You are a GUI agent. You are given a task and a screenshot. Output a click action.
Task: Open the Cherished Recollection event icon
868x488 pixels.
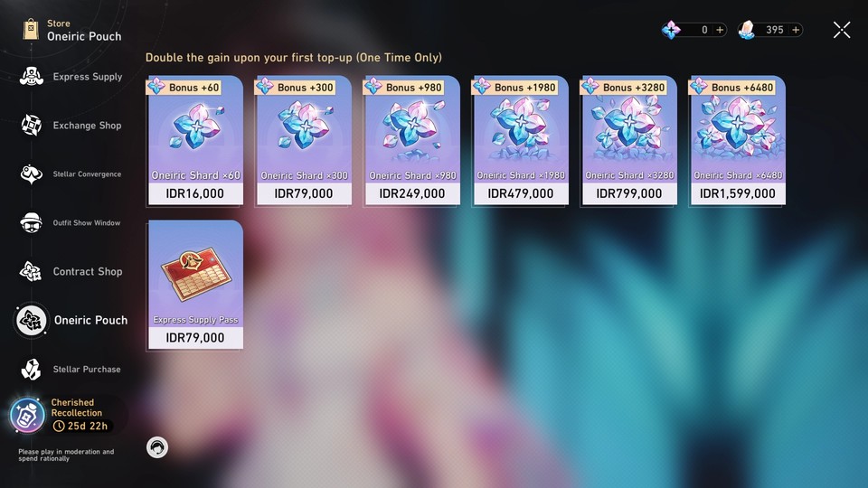pos(27,415)
